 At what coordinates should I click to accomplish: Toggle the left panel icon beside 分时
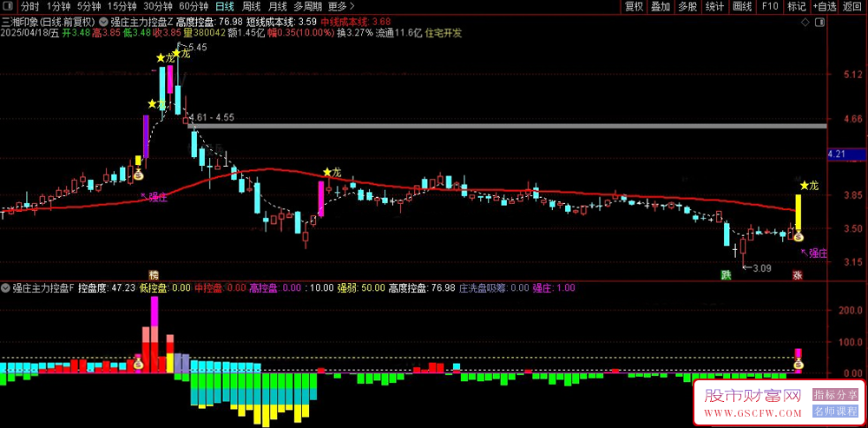10,7
